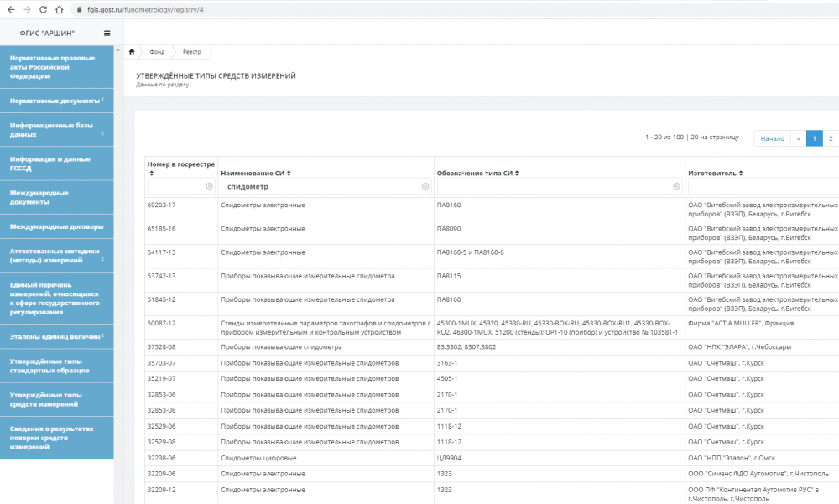Go to page 2 of results
This screenshot has width=839, height=504.
pyautogui.click(x=830, y=138)
